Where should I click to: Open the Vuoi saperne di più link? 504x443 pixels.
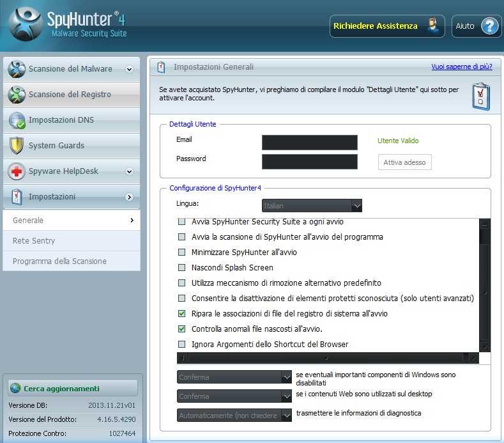[462, 66]
